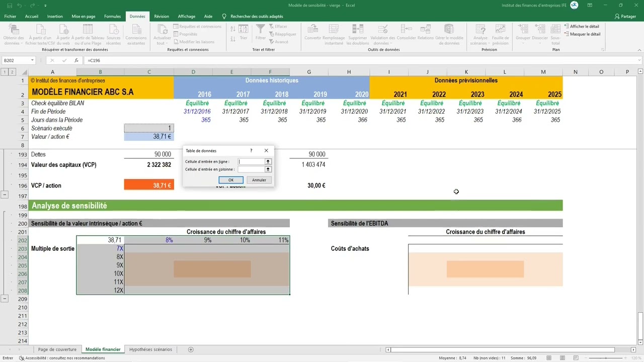Switch to the Formules tab
Viewport: 644px width, 362px height.
[113, 16]
